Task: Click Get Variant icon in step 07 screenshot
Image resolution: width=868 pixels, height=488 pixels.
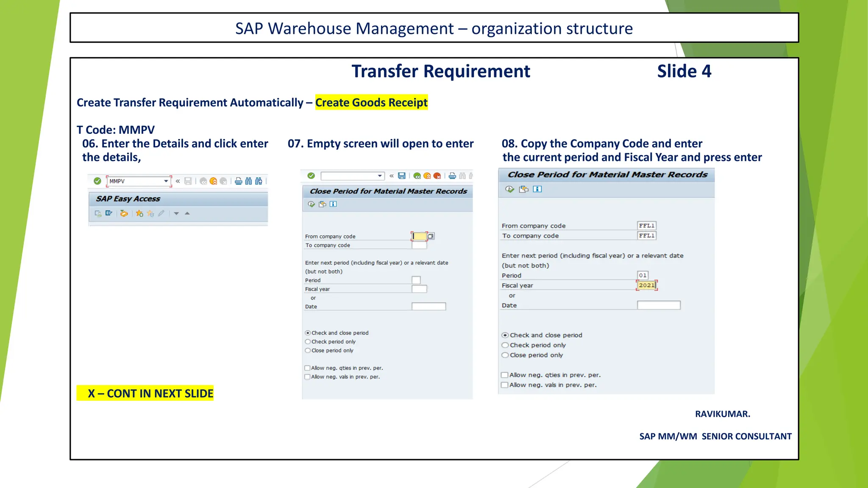Action: coord(323,204)
